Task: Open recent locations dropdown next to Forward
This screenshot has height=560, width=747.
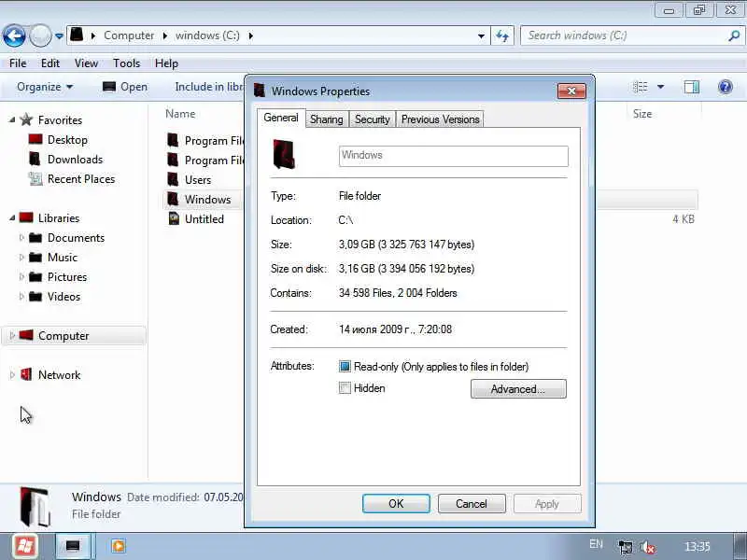Action: coord(59,35)
